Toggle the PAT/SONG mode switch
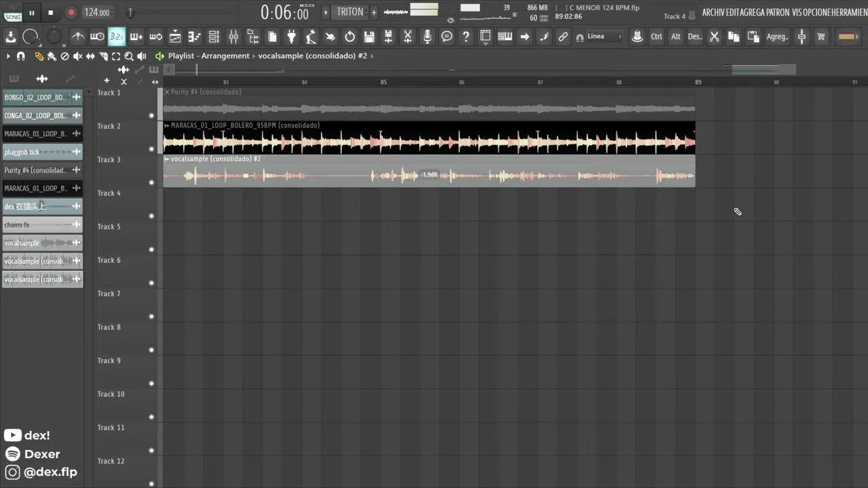 [13, 14]
